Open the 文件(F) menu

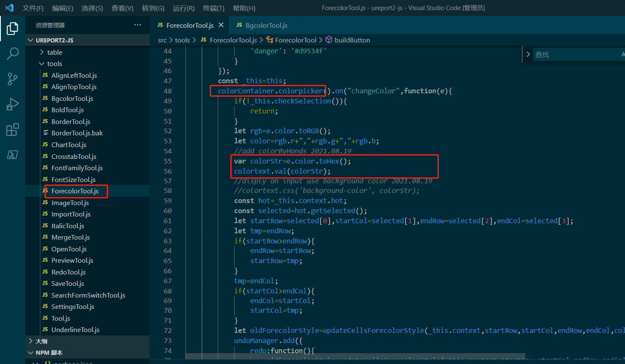33,8
